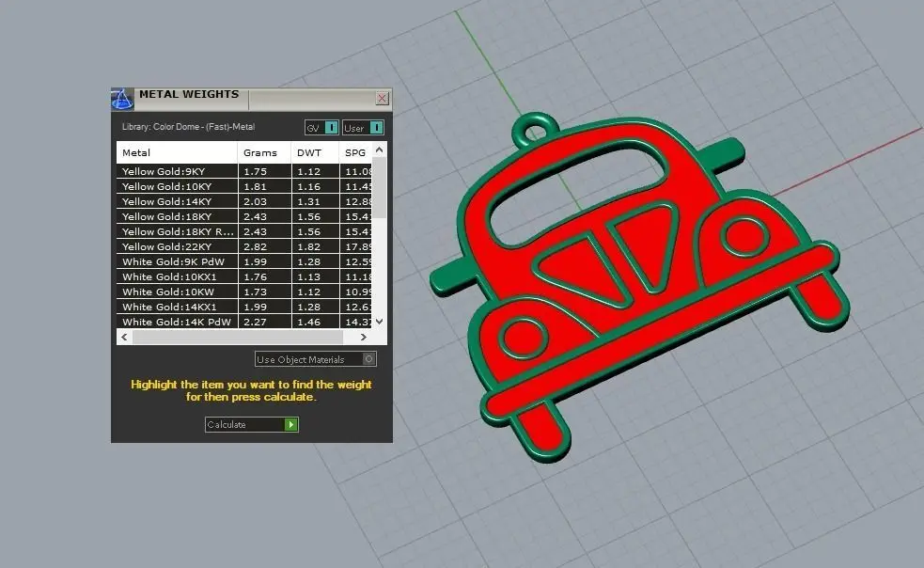Select the White Gold:14K PdW row
The width and height of the screenshot is (924, 568).
[244, 322]
